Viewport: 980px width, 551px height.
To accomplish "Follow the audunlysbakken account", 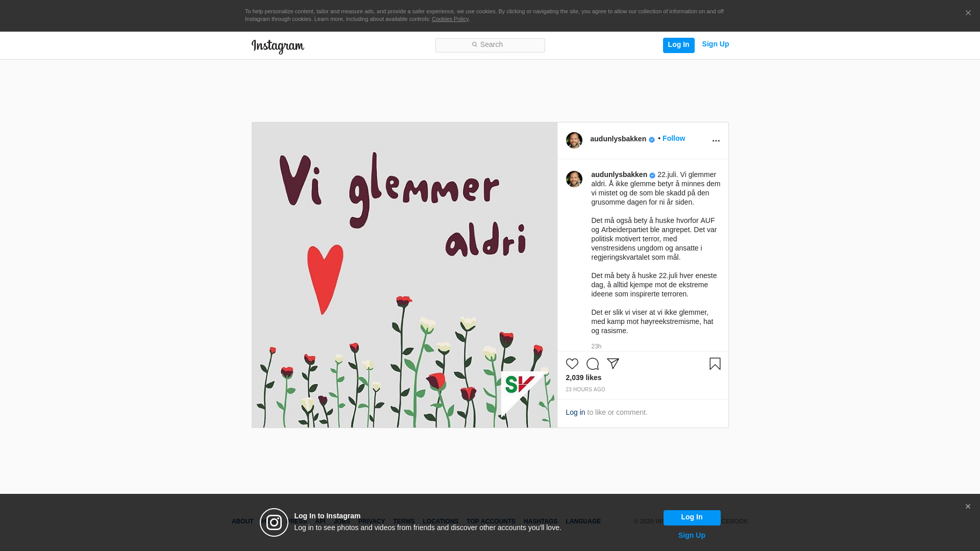I will (673, 138).
